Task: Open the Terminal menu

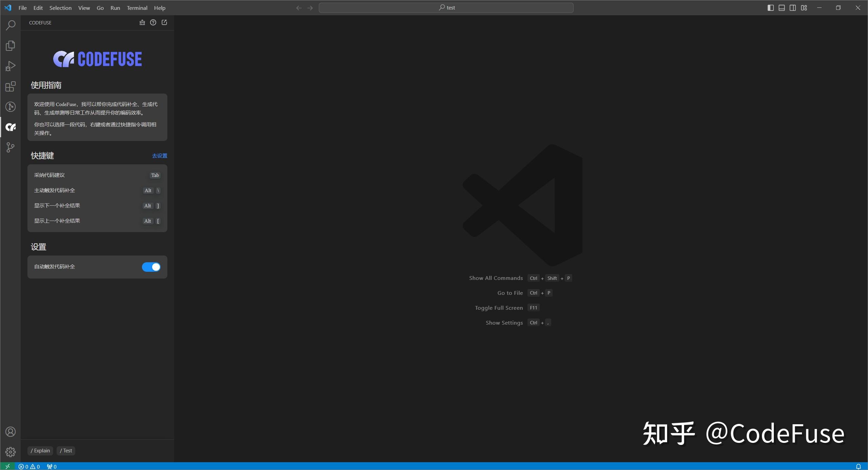Action: click(x=137, y=8)
